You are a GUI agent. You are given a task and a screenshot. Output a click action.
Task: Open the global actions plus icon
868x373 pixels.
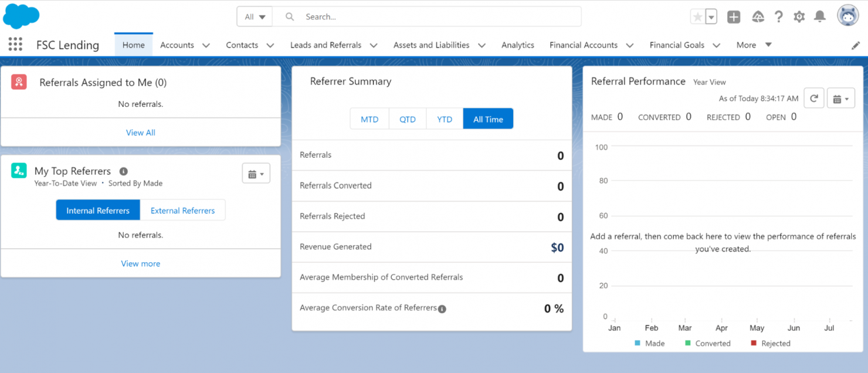pyautogui.click(x=733, y=16)
